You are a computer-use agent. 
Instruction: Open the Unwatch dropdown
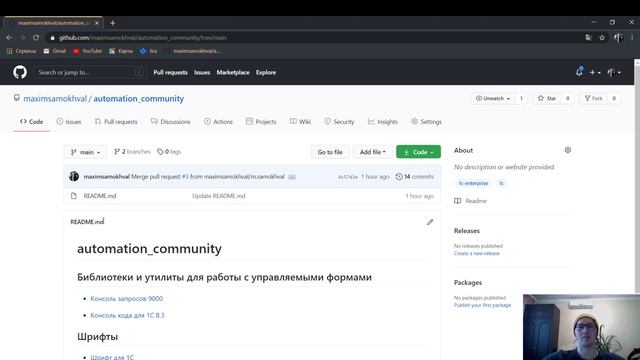click(x=493, y=98)
